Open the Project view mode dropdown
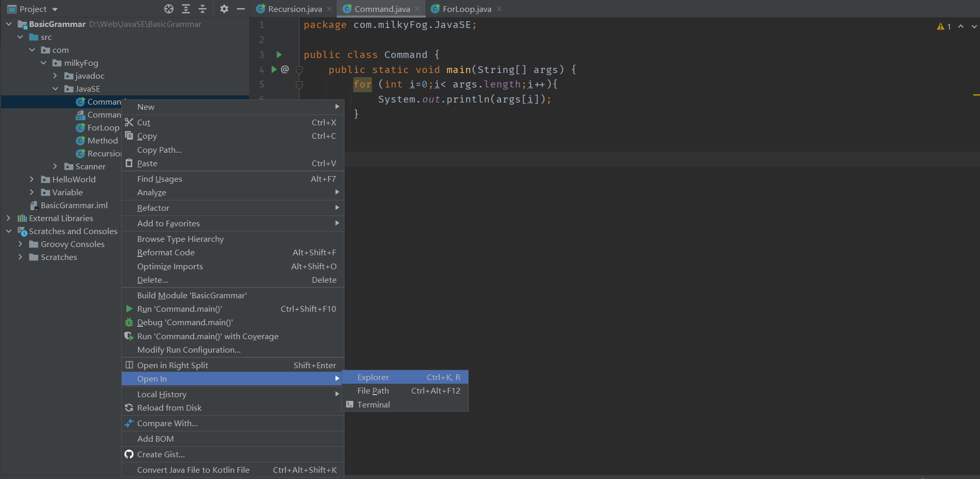 [54, 9]
